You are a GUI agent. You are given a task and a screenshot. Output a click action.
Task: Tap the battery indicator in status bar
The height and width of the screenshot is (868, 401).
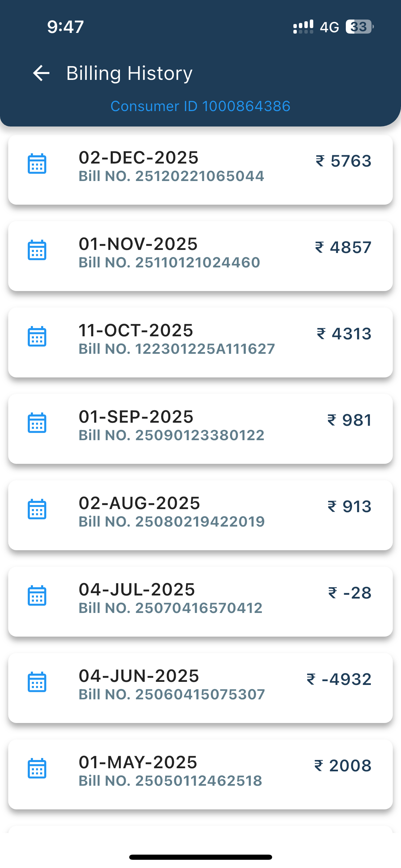359,27
